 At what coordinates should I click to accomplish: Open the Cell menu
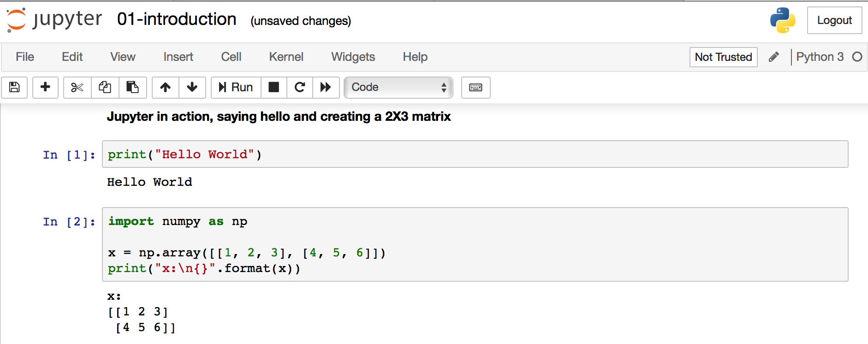point(231,57)
